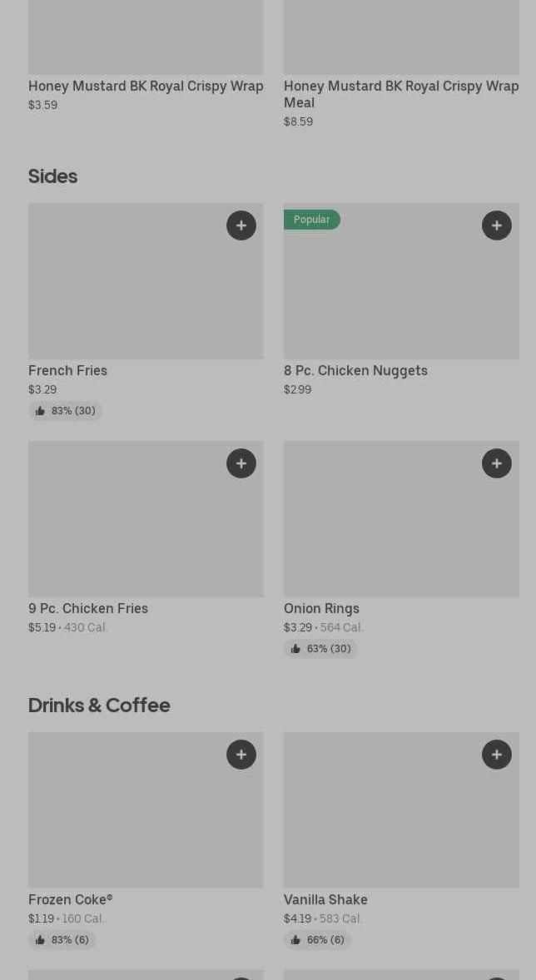Click the French Fries thumbs-up rating badge
The width and height of the screenshot is (536, 980).
(66, 411)
